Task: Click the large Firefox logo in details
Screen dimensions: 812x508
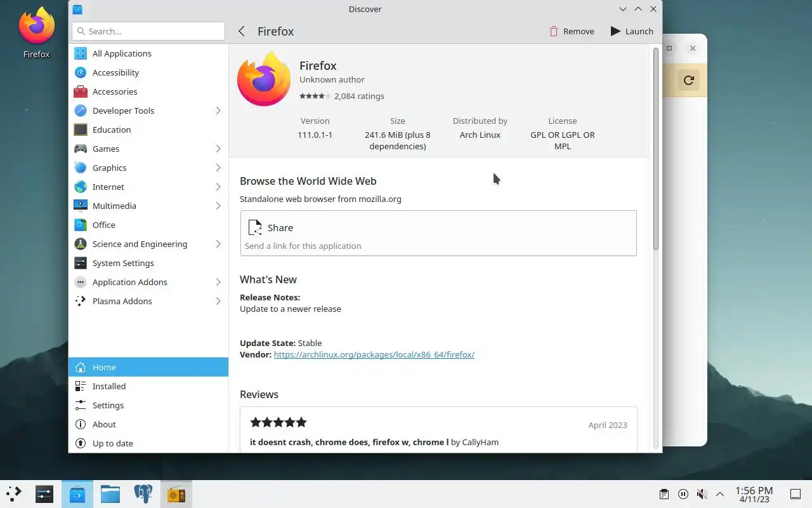Action: click(x=264, y=79)
